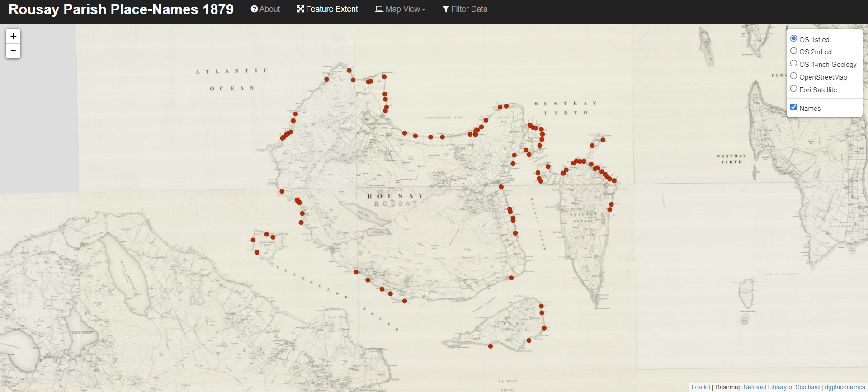Click the Rousay Parish Place-Names 1879 title
Screen dimensions: 868x392
click(121, 9)
